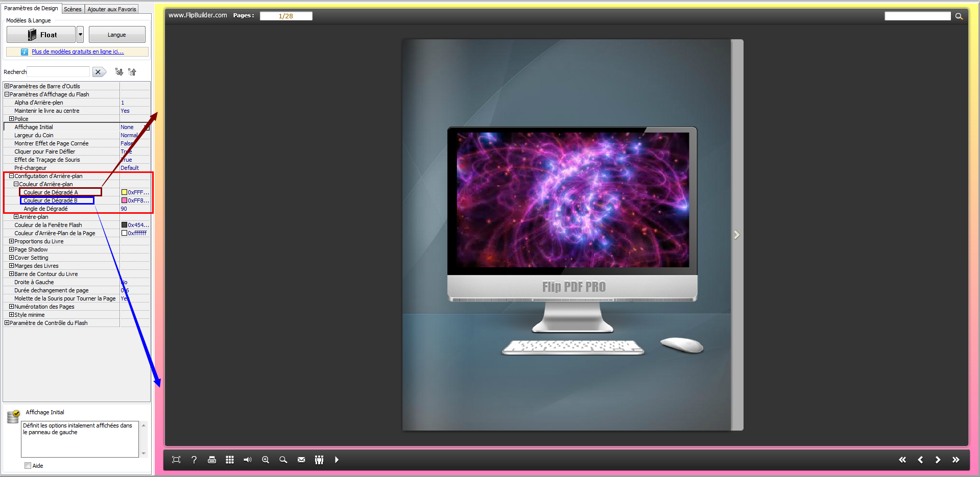Click the expand all tree icon
The width and height of the screenshot is (980, 477).
(119, 72)
